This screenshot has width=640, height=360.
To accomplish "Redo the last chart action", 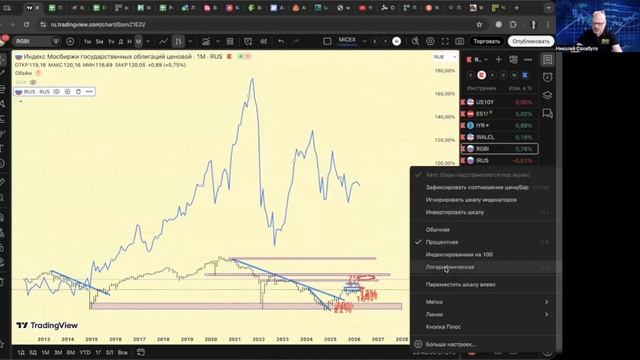I will tap(296, 41).
